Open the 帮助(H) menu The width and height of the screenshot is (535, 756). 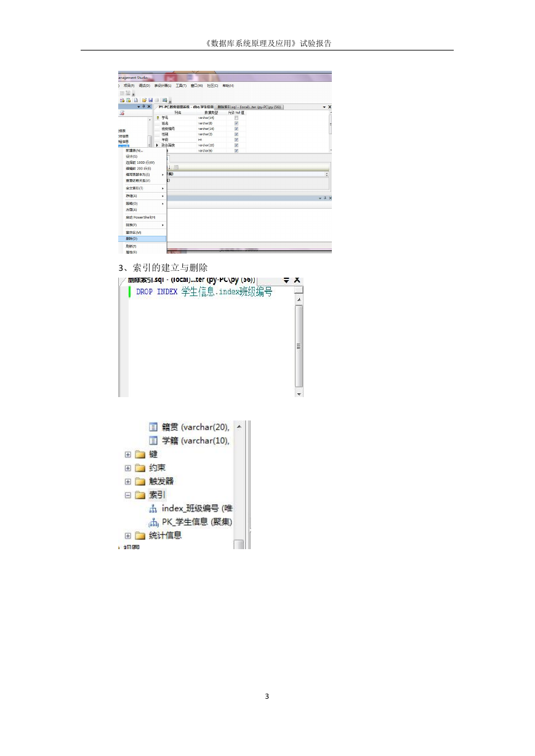(228, 86)
